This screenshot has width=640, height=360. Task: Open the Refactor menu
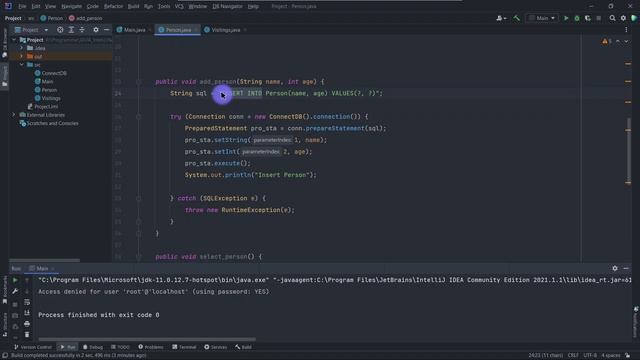113,7
